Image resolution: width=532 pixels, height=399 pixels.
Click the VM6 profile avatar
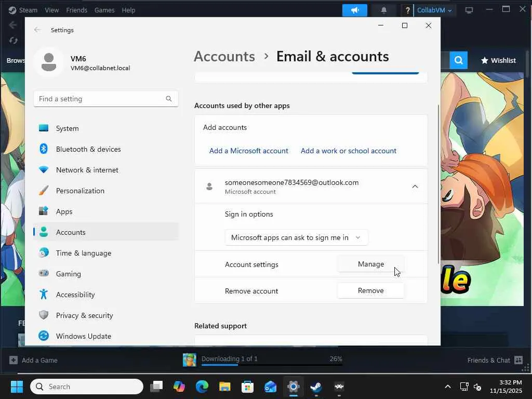click(x=49, y=62)
